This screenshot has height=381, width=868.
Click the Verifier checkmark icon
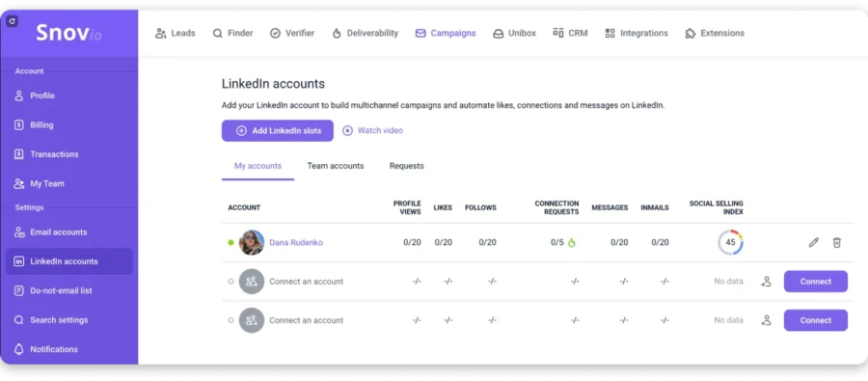pos(275,33)
